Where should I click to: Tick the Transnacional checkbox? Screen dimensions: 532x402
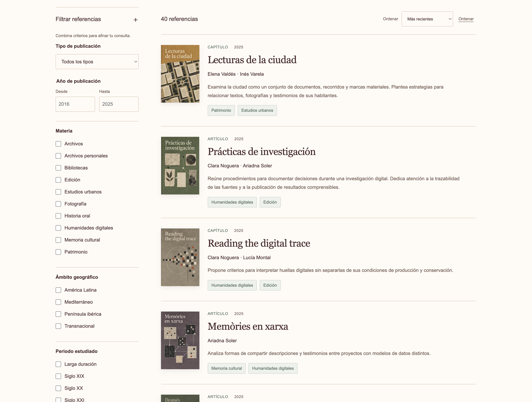58,326
